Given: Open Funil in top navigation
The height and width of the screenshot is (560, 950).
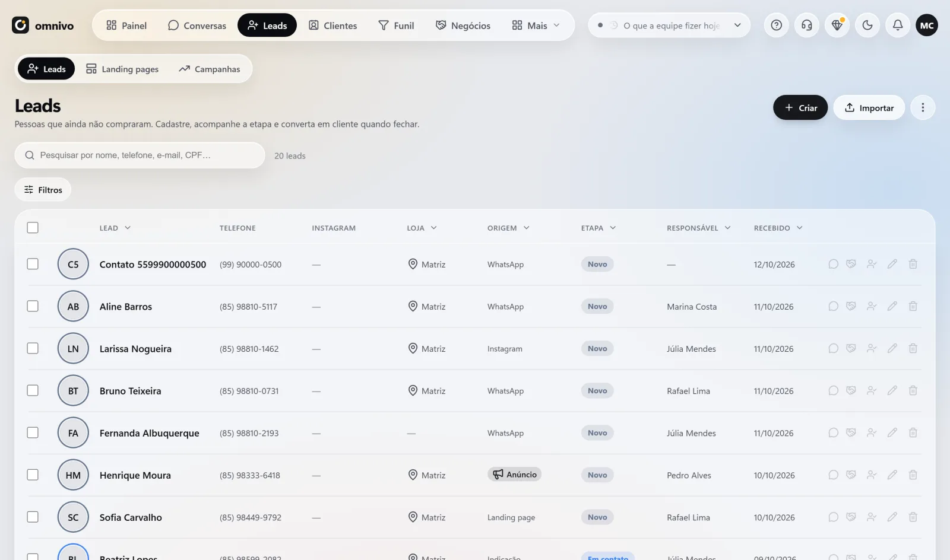Looking at the screenshot, I should [396, 25].
